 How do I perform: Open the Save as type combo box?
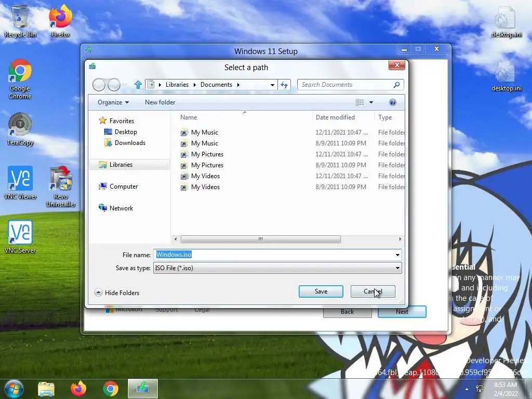tap(277, 268)
